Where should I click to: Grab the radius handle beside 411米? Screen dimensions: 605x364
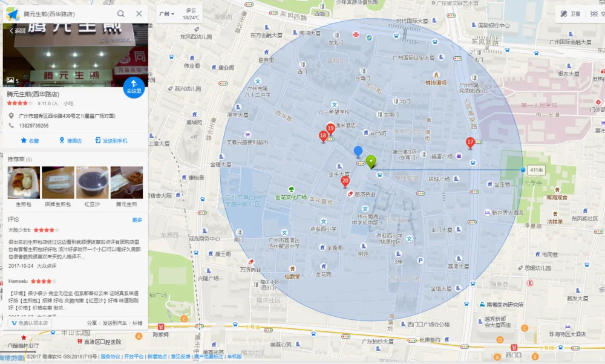(523, 170)
